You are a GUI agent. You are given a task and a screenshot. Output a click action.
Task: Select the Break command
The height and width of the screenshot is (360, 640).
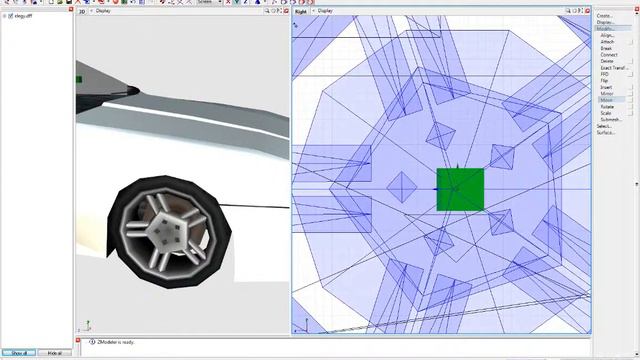(x=606, y=49)
